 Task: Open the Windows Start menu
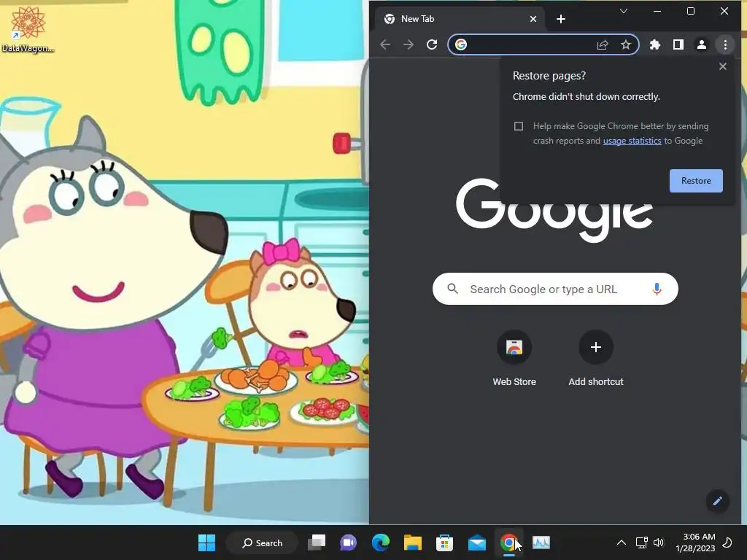206,542
